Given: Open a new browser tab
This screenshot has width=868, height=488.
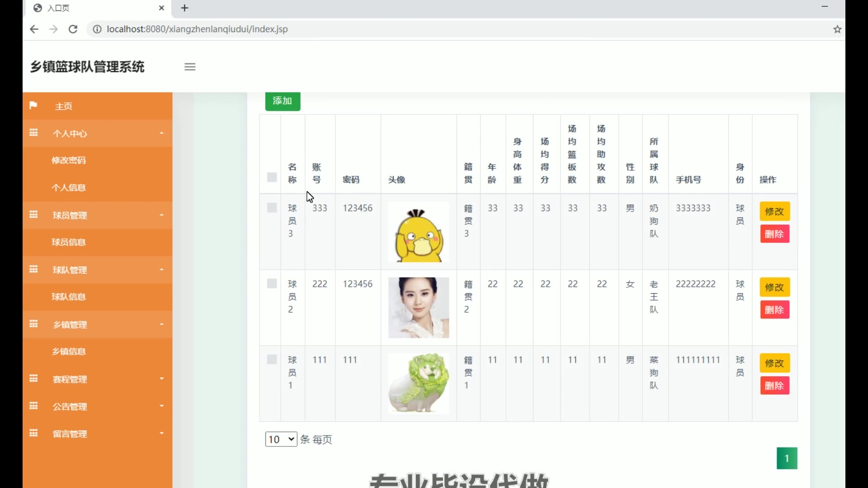Looking at the screenshot, I should click(x=184, y=8).
